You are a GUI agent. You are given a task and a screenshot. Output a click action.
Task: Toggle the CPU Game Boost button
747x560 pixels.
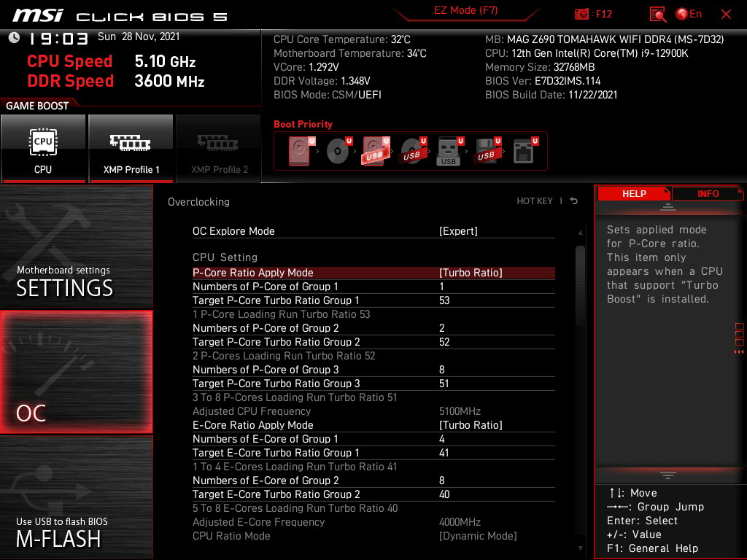(43, 149)
